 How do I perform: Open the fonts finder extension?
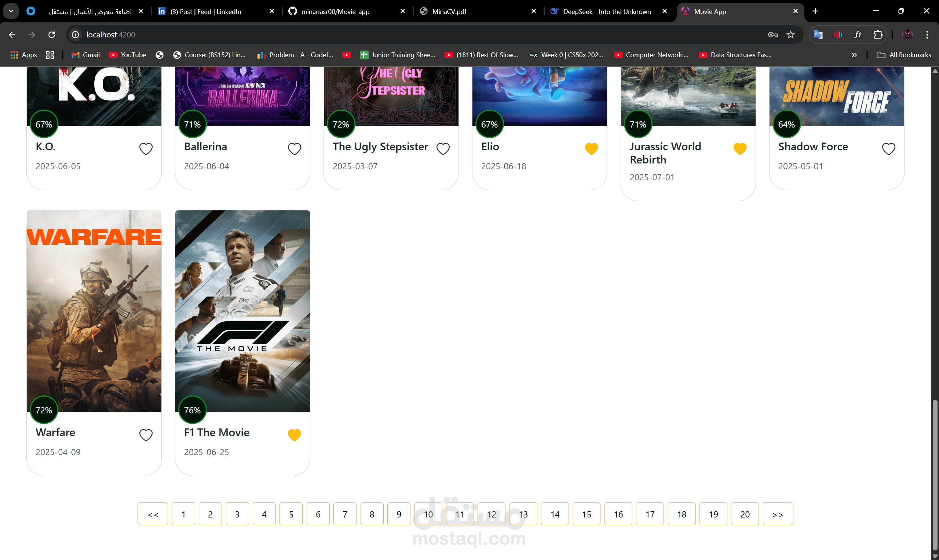pyautogui.click(x=858, y=35)
